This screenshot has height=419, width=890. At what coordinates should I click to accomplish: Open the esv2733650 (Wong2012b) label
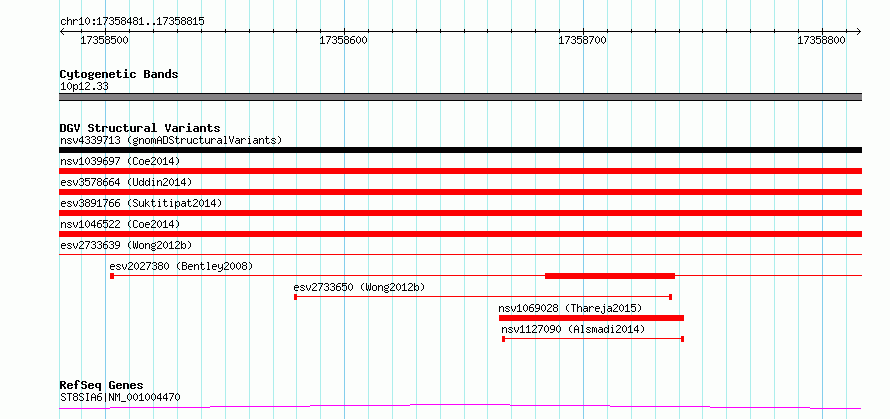click(x=359, y=287)
